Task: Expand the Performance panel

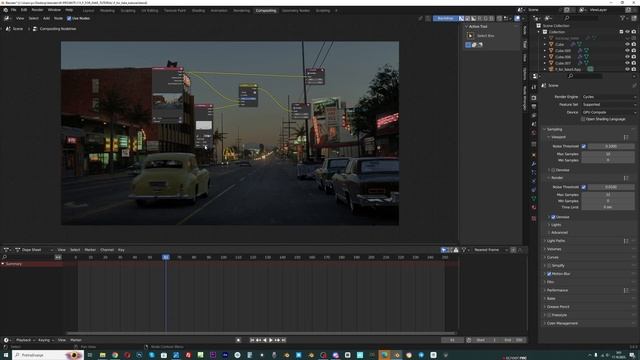Action: click(x=557, y=290)
